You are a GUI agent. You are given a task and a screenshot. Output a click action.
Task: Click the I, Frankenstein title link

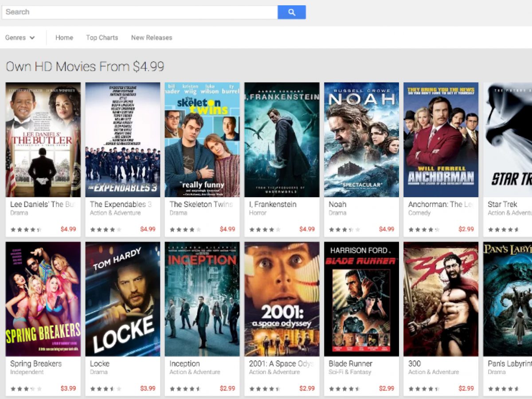point(273,204)
